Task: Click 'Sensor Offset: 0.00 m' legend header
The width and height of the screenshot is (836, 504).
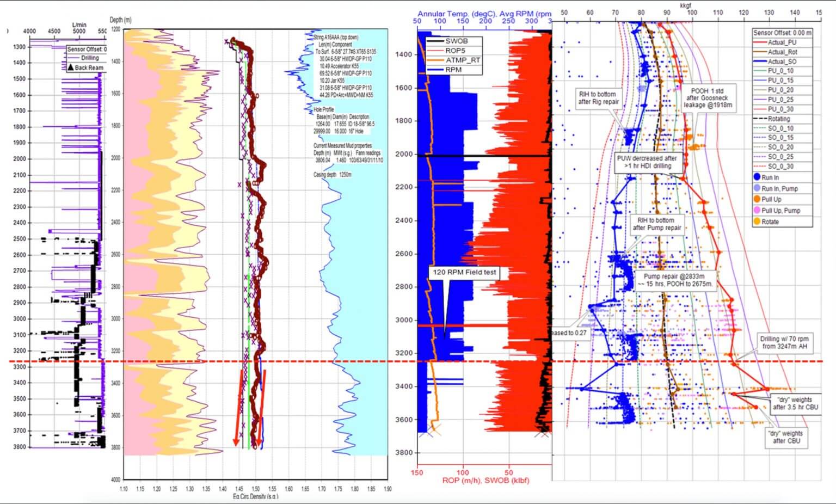Action: point(782,33)
